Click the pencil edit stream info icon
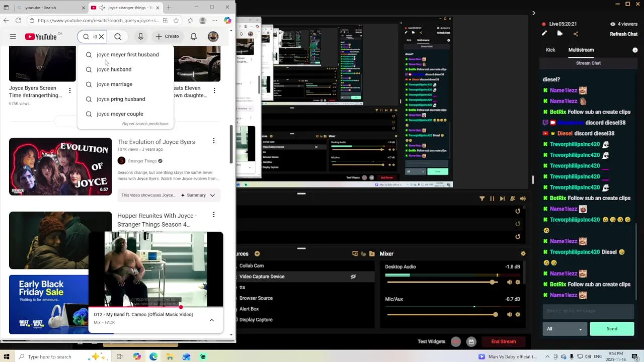644x362 pixels. tap(544, 34)
